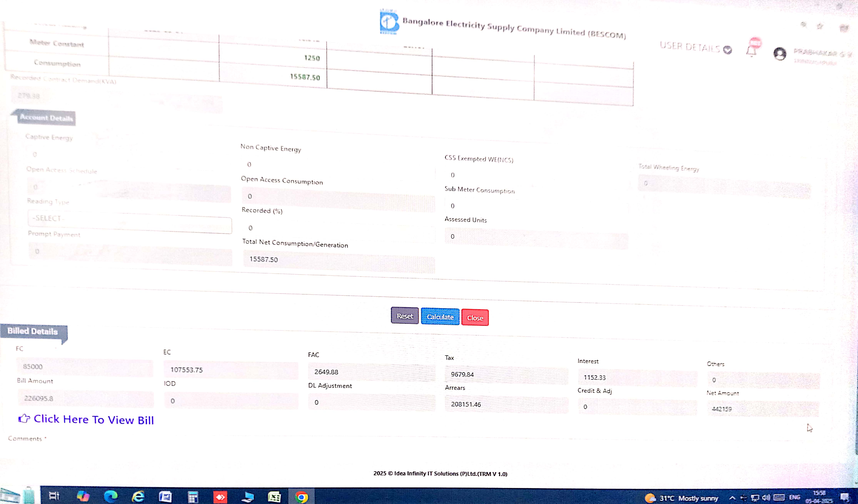
Task: Click the user profile avatar icon
Action: [779, 54]
